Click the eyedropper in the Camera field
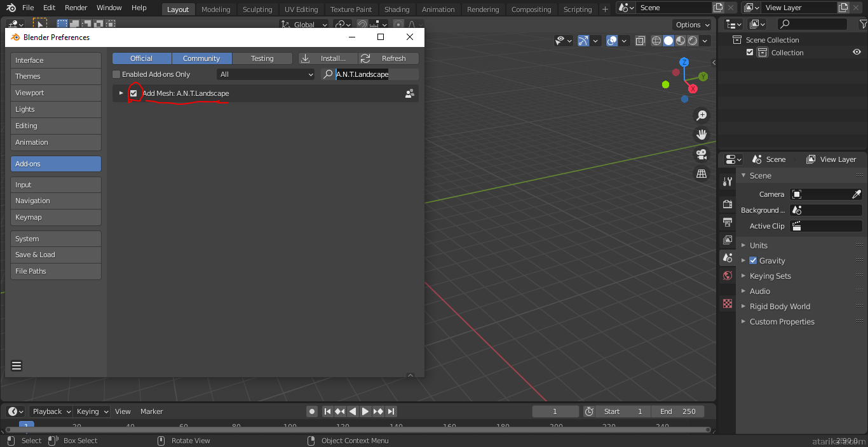 tap(857, 194)
